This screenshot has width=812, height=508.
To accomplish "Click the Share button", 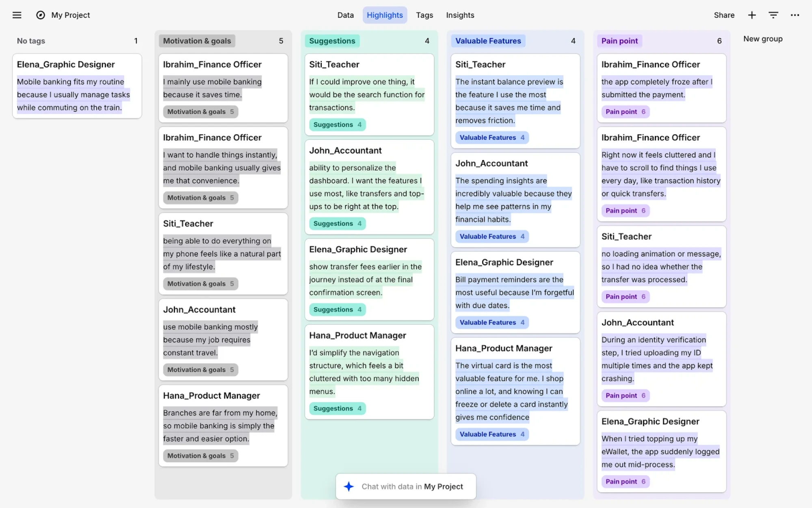I will coord(724,15).
